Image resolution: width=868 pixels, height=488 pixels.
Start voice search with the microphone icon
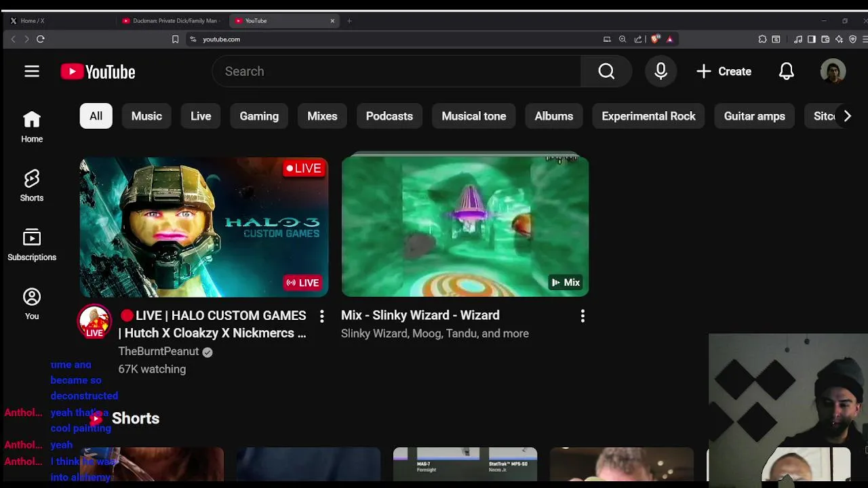click(660, 71)
